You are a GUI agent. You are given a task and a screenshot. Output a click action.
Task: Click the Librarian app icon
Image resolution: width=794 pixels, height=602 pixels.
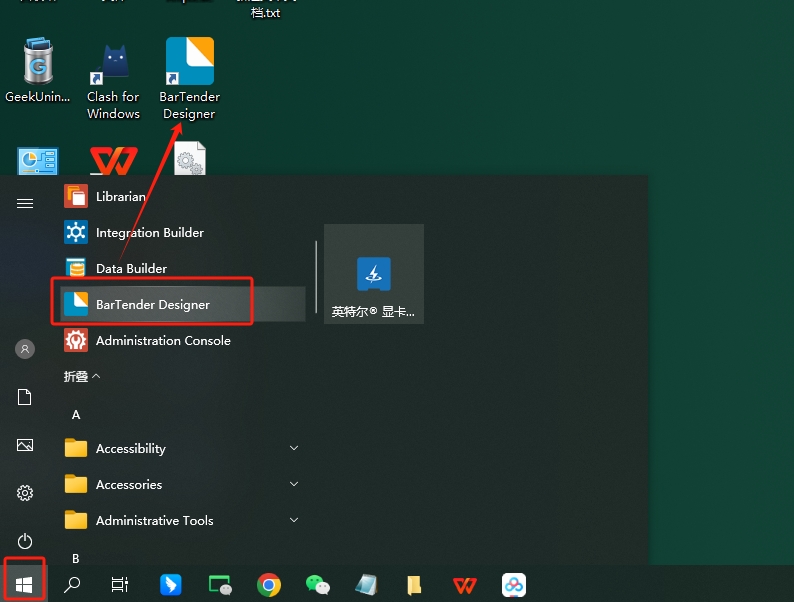(76, 196)
